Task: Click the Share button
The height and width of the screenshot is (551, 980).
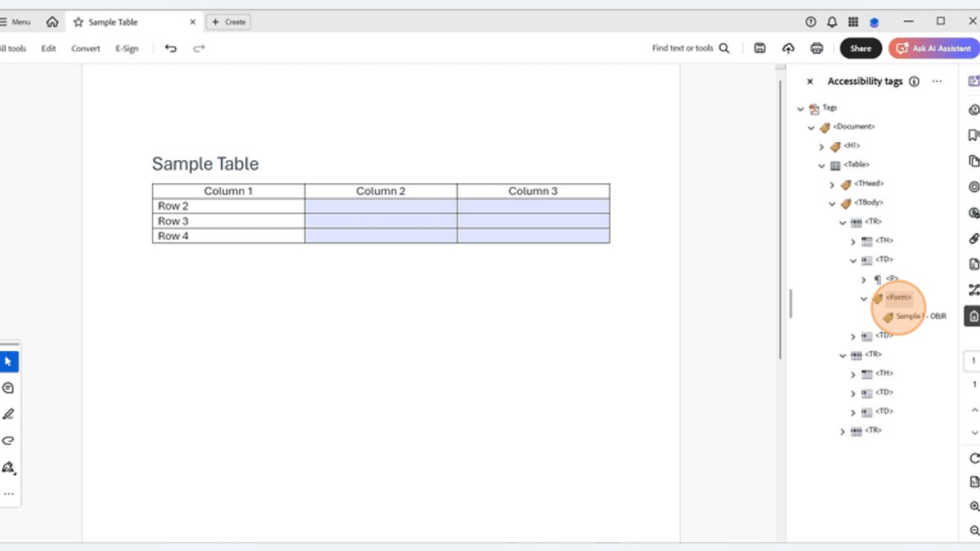Action: click(860, 48)
